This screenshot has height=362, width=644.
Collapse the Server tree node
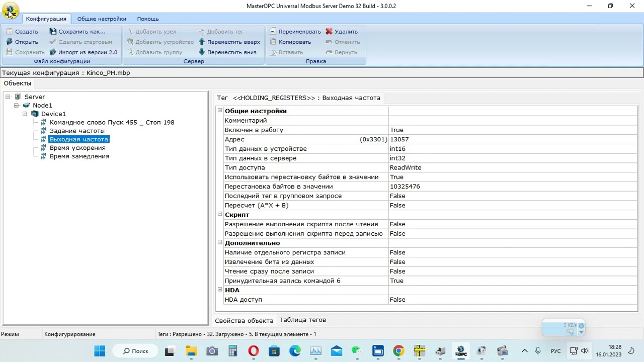coord(8,97)
